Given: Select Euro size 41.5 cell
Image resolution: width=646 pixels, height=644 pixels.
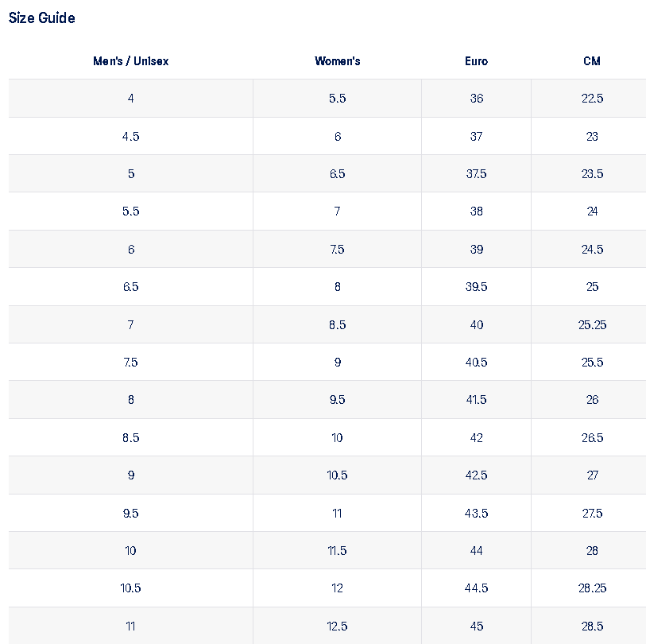Looking at the screenshot, I should click(477, 400).
